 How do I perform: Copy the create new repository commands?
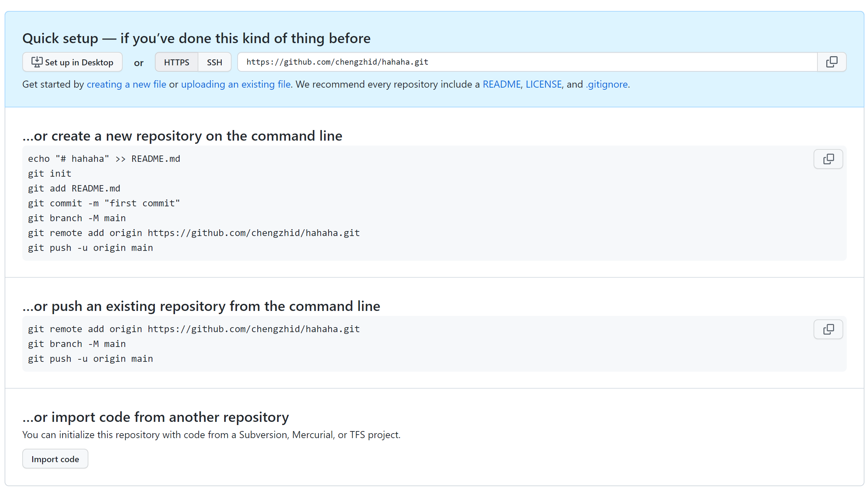(828, 159)
